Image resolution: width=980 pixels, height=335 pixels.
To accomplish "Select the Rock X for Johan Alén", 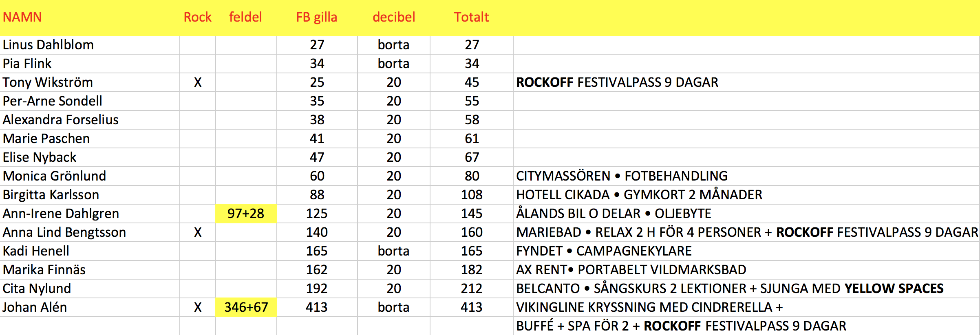I will pos(198,307).
